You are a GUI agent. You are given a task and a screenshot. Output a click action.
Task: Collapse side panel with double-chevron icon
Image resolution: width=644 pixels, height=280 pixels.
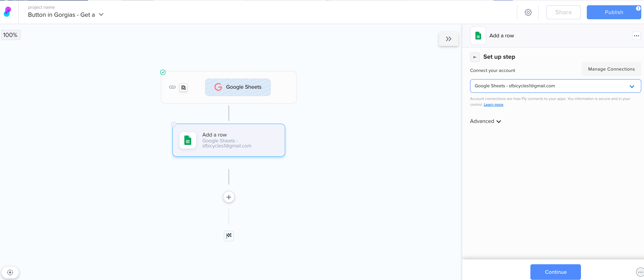(x=448, y=39)
